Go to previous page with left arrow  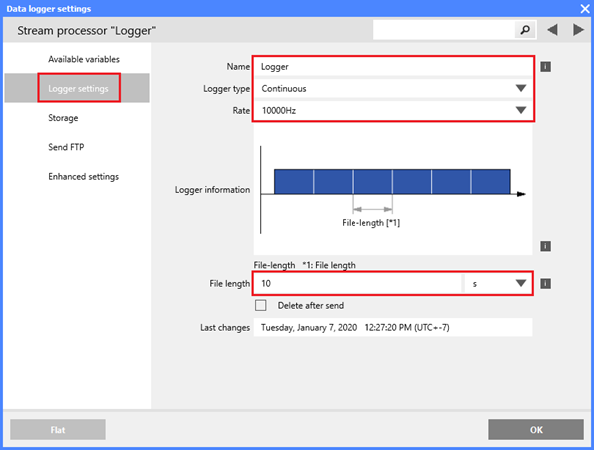pyautogui.click(x=552, y=30)
